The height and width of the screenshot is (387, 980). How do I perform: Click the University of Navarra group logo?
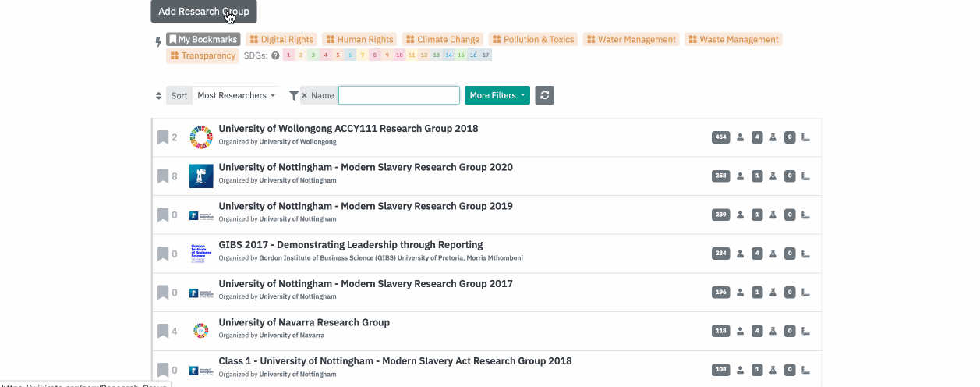[201, 331]
